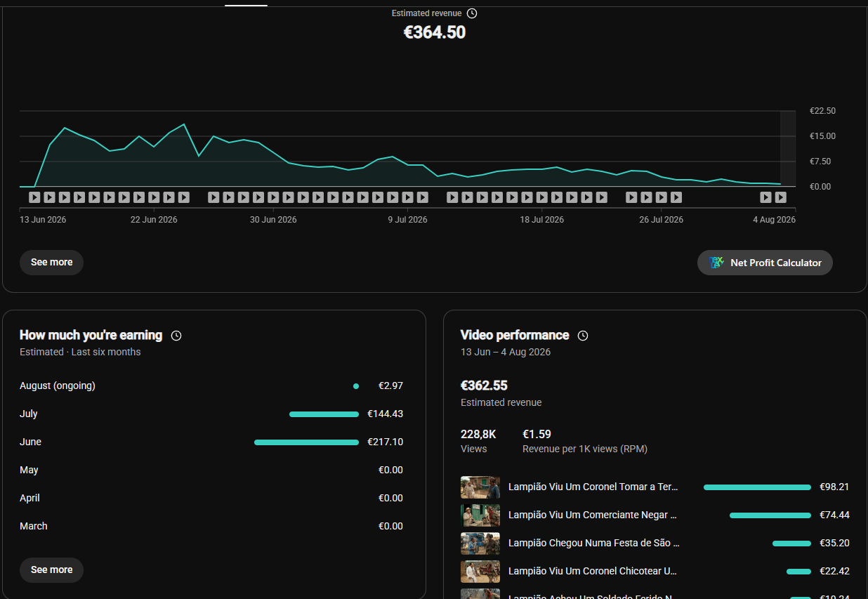Screen dimensions: 868x599
Task: Select the Estimated revenue €364.50 metric tab
Action: tap(435, 24)
